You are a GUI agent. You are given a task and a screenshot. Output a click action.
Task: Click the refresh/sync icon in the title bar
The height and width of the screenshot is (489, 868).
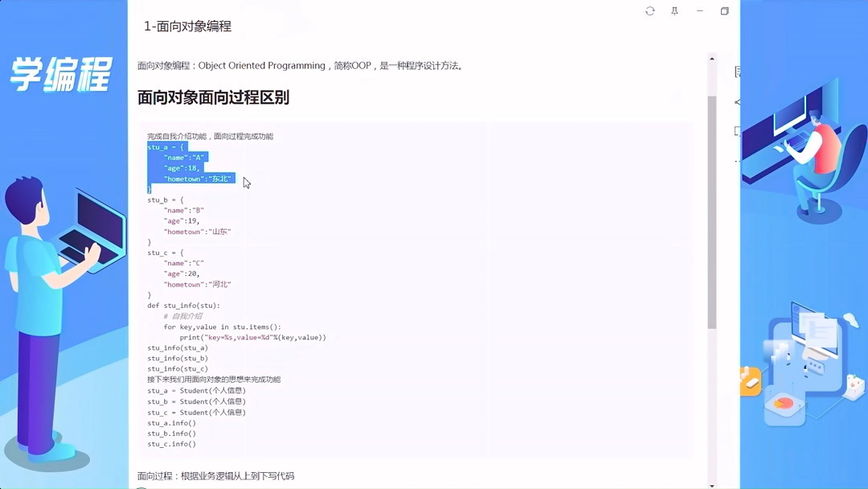point(649,11)
